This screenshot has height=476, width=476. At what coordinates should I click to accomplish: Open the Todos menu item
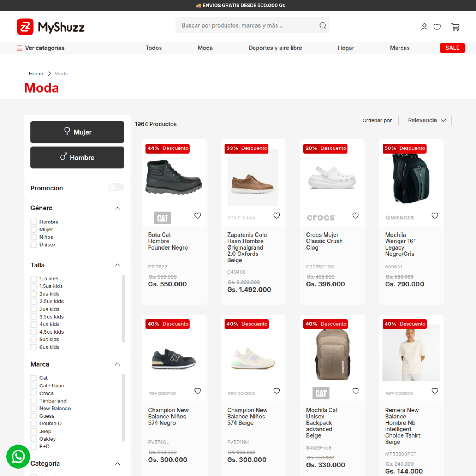pyautogui.click(x=154, y=48)
